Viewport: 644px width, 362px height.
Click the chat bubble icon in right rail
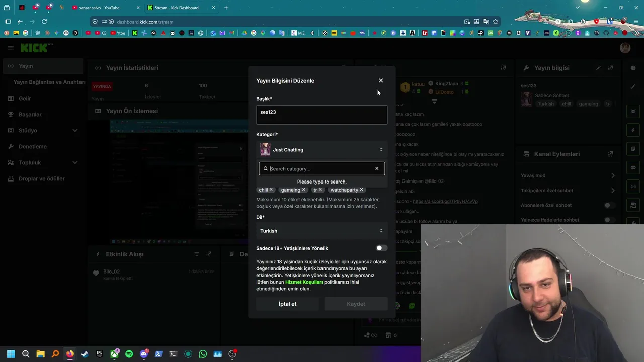tap(633, 167)
